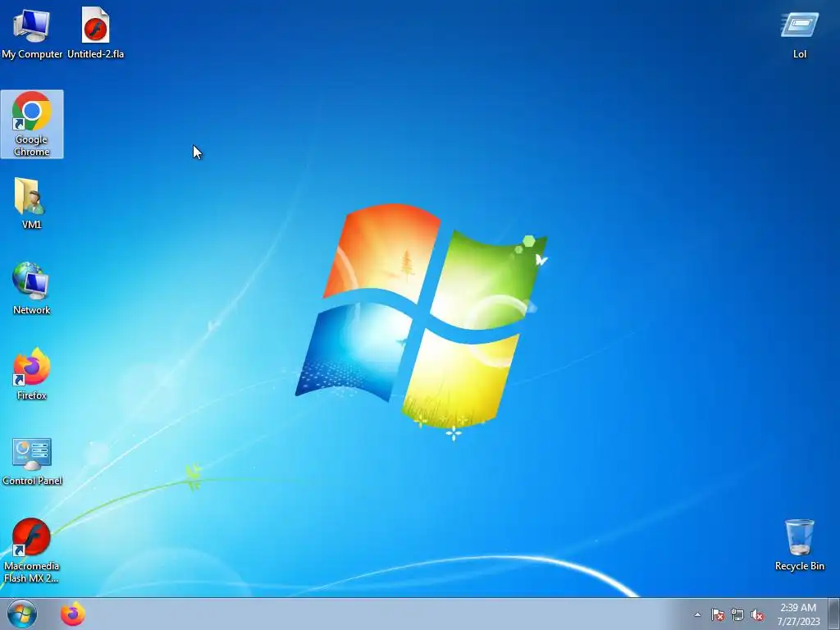Screen dimensions: 840x630
Task: Open the Windows Start menu orb
Action: (22, 614)
